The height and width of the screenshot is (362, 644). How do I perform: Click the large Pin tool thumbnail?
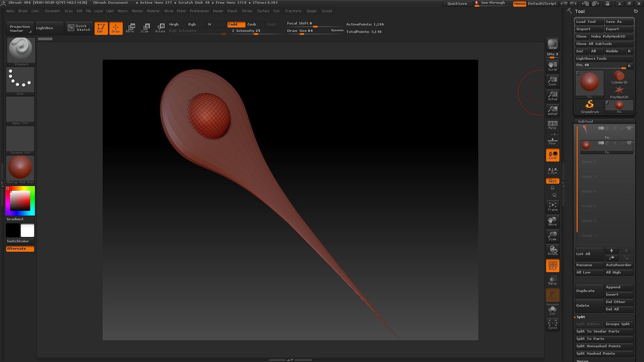589,84
